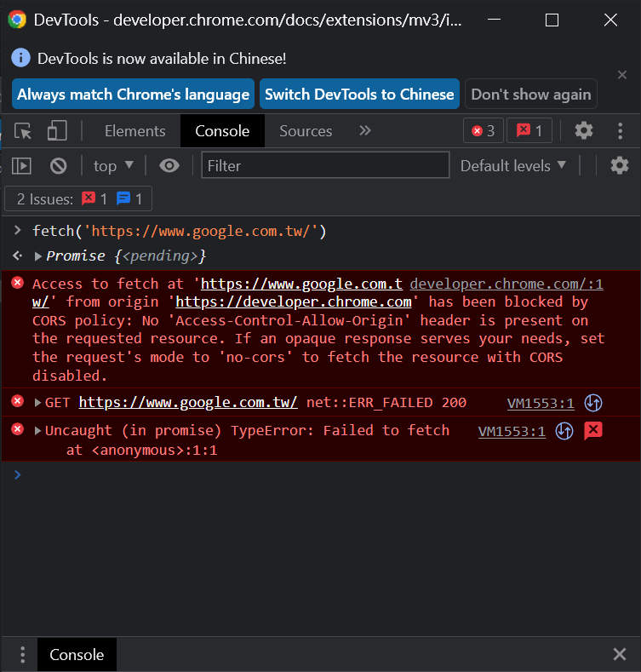The image size is (641, 672).
Task: Focus the Filter input field
Action: click(325, 165)
